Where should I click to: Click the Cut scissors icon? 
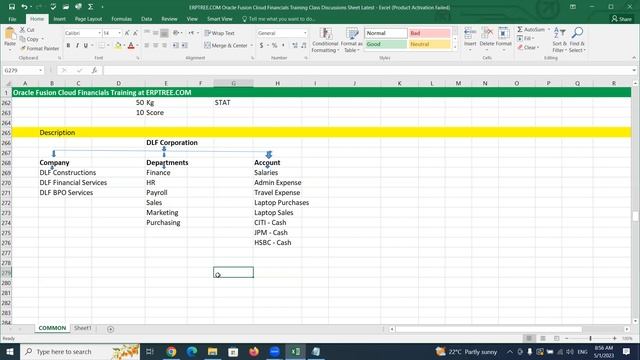coord(23,30)
